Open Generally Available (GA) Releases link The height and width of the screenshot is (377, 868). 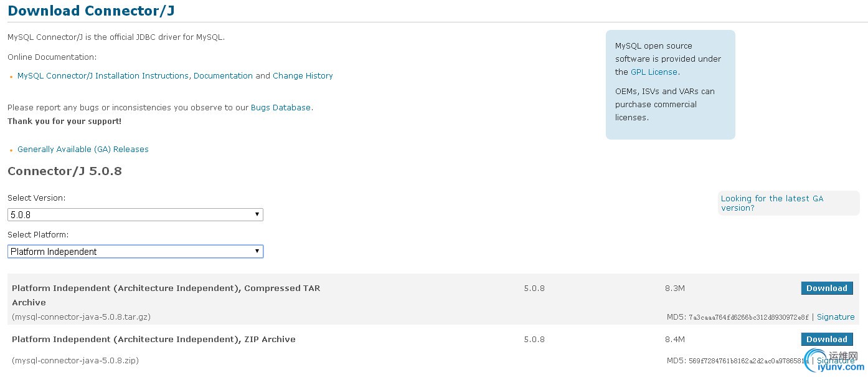click(x=83, y=149)
